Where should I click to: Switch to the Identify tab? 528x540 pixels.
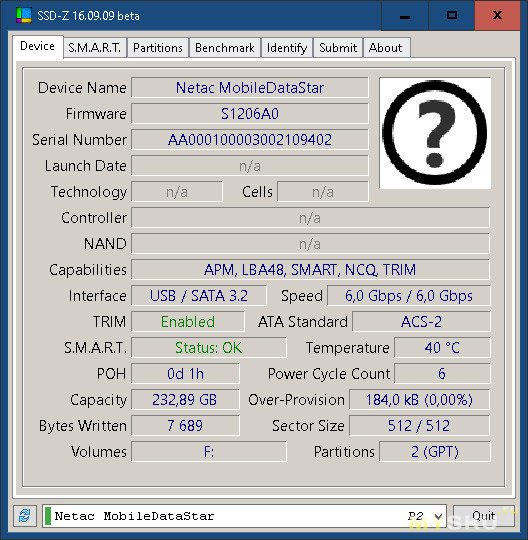coord(287,48)
